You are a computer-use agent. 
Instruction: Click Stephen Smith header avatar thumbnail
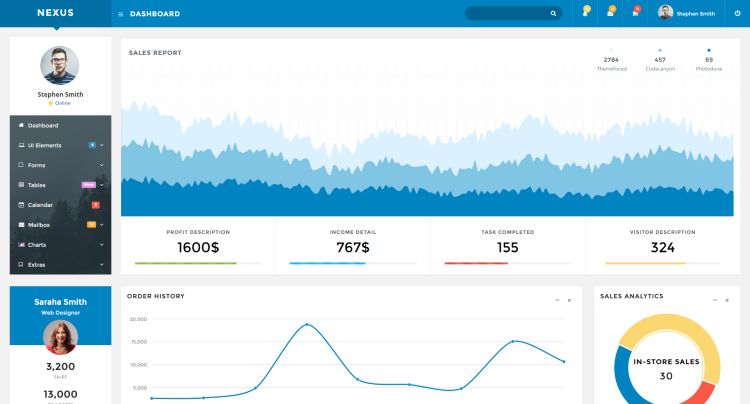[665, 12]
